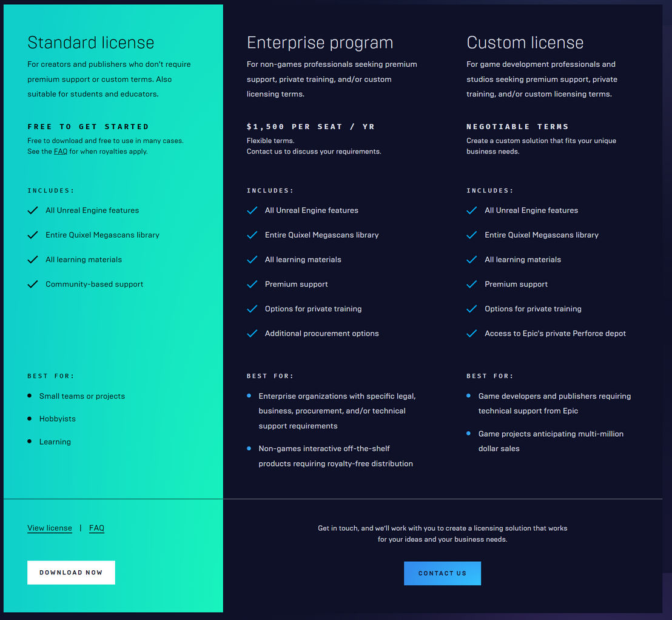Click Standard license All Unreal Engine features checkmark
672x620 pixels.
click(33, 211)
